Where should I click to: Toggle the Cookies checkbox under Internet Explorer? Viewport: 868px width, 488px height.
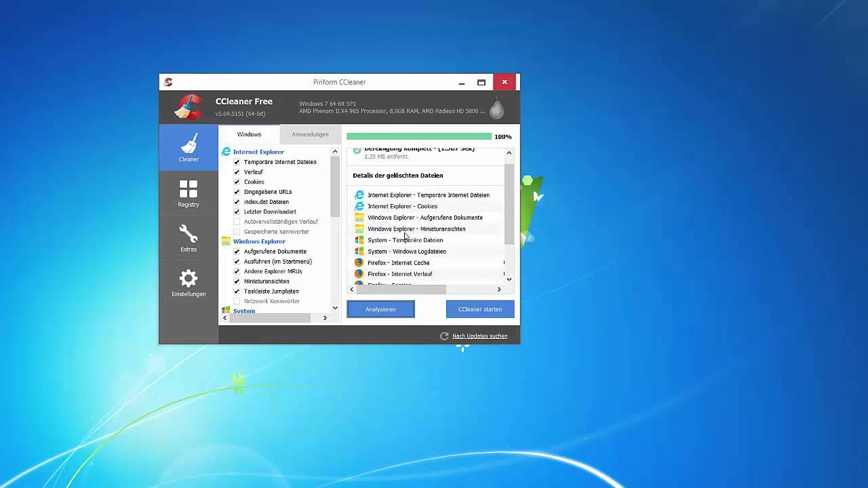pyautogui.click(x=237, y=182)
